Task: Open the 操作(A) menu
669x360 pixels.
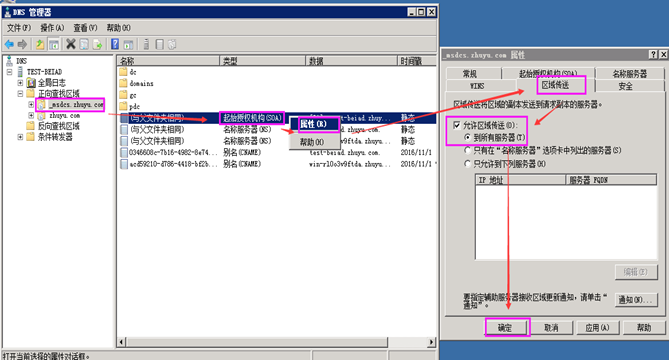Action: [x=52, y=28]
